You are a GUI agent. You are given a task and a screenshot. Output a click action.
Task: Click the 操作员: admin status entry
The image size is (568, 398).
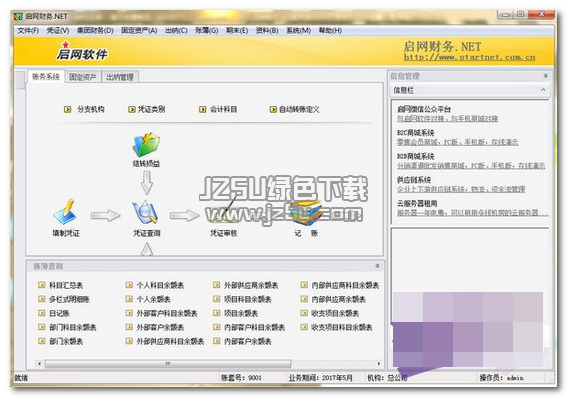(501, 378)
